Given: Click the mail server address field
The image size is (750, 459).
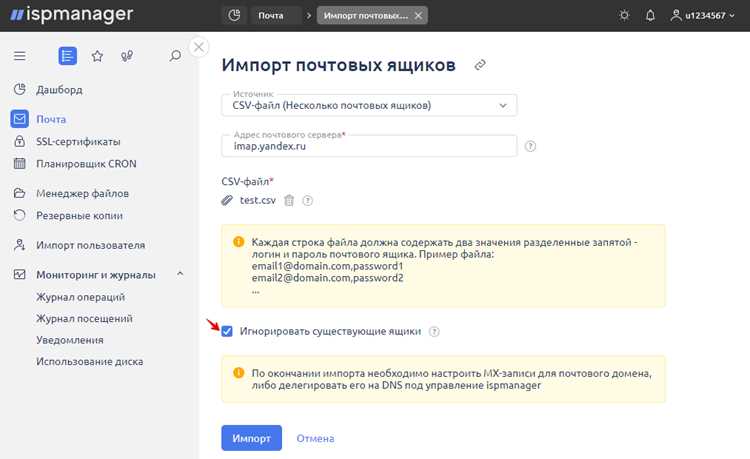Looking at the screenshot, I should click(x=369, y=146).
